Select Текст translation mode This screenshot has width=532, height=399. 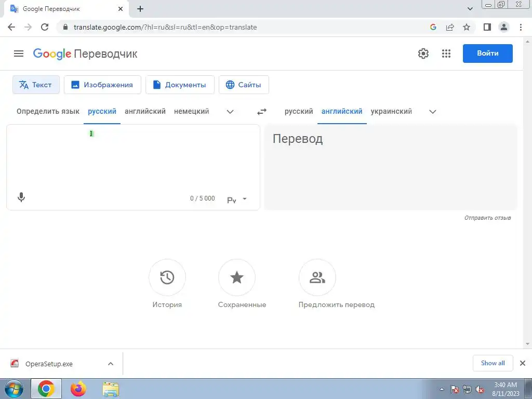pyautogui.click(x=36, y=85)
